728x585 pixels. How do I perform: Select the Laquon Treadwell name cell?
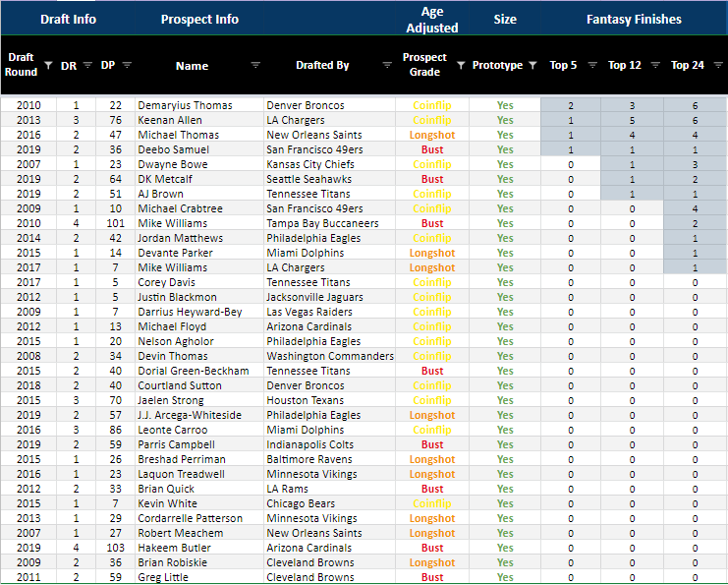pos(199,475)
